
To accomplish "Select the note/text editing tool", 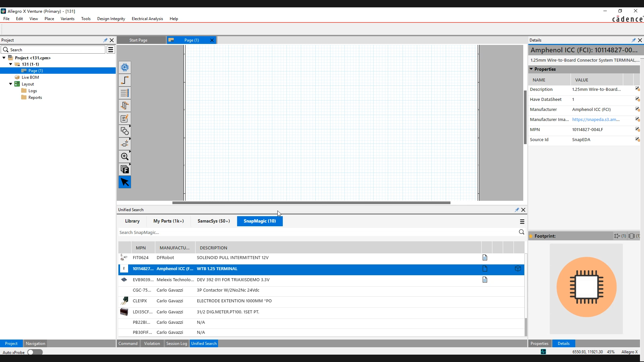I will (x=125, y=119).
